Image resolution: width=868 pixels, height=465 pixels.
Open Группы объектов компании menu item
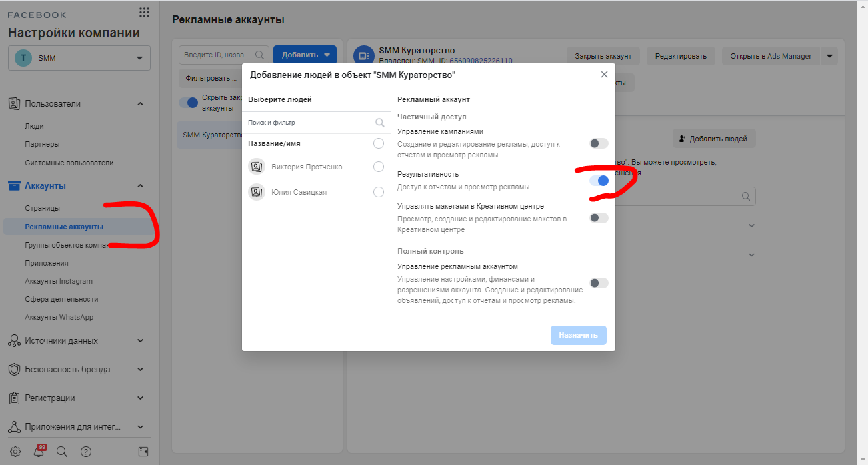pos(67,245)
